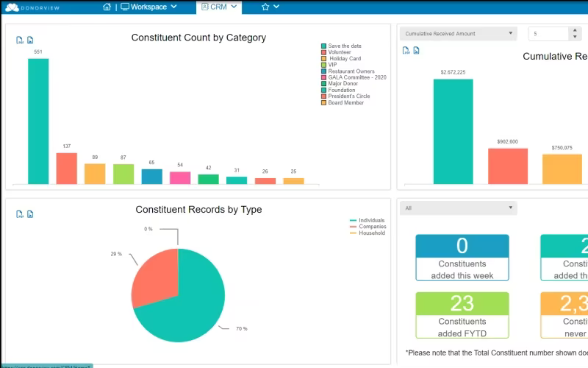
Task: Click the 31 Foundation bar
Action: (237, 180)
